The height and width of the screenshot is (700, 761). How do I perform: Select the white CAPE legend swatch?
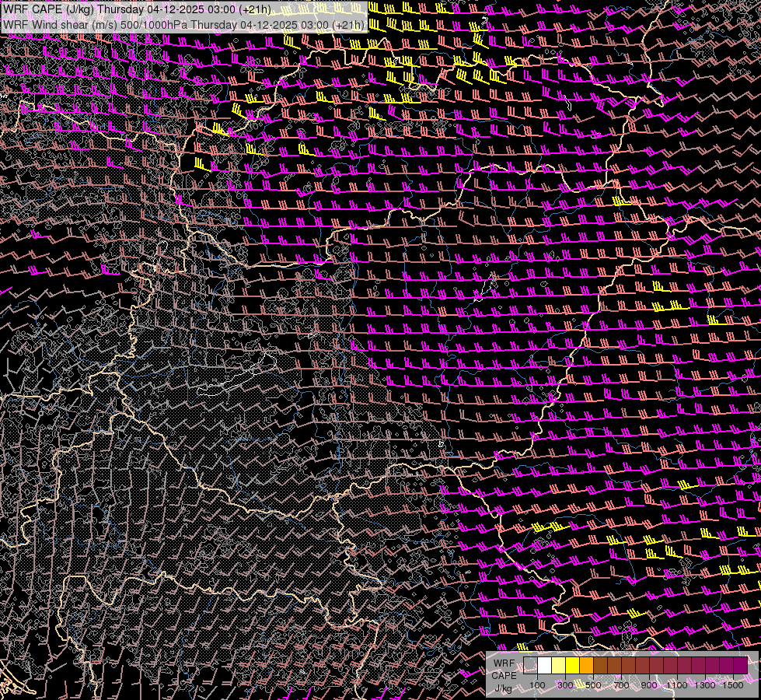pyautogui.click(x=545, y=665)
